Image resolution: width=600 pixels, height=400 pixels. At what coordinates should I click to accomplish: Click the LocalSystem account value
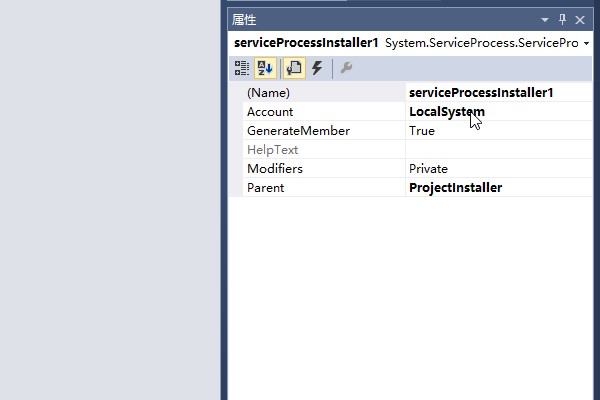[x=447, y=112]
